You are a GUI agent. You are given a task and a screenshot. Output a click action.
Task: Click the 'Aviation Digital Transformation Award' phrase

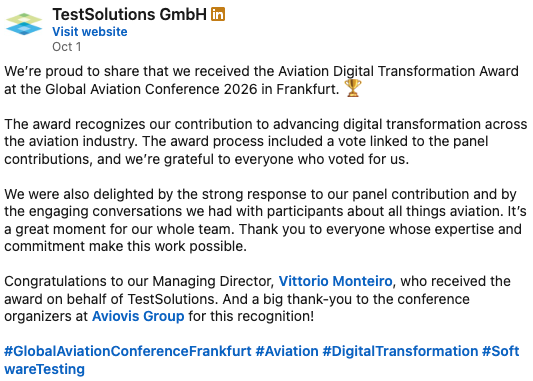[398, 71]
